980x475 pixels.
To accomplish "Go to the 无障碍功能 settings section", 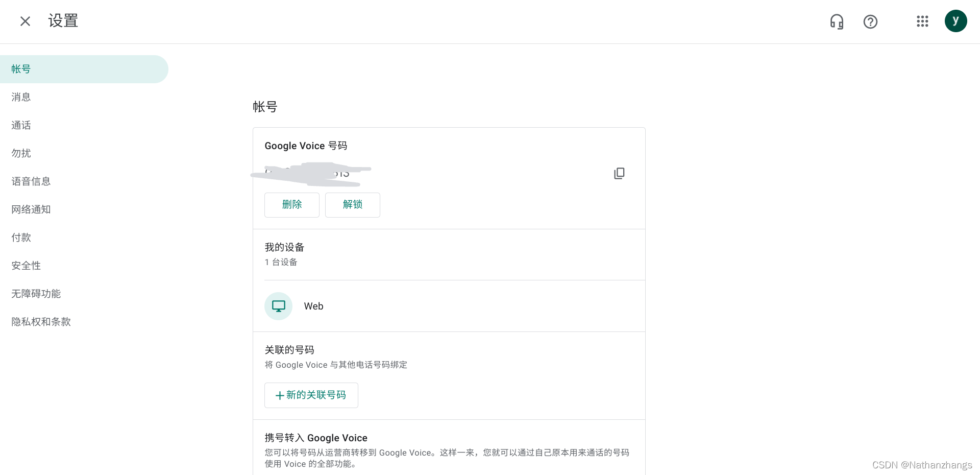I will pyautogui.click(x=84, y=294).
